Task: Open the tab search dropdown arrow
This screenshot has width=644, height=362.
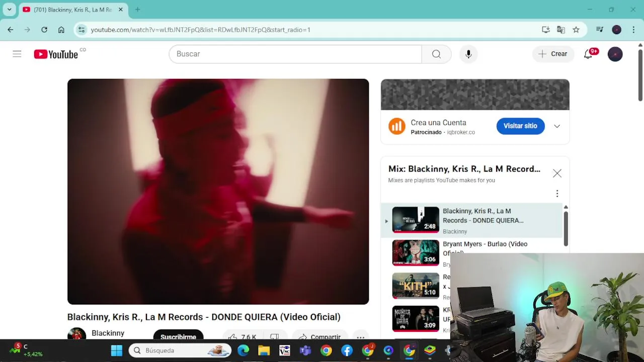Action: [x=9, y=10]
